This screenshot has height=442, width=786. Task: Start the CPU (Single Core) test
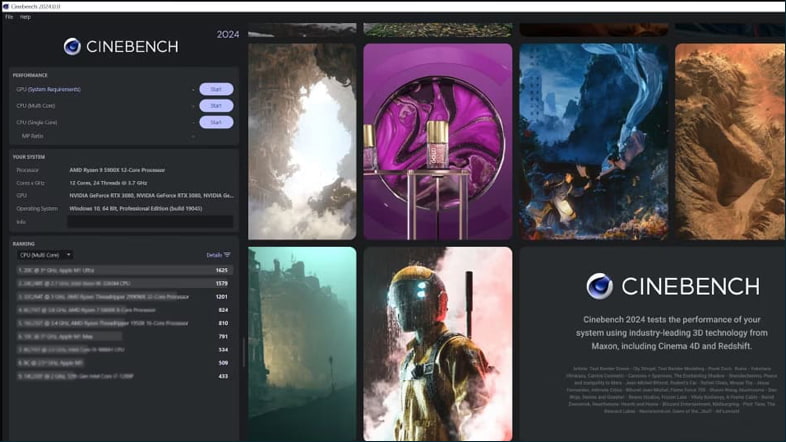pyautogui.click(x=216, y=122)
